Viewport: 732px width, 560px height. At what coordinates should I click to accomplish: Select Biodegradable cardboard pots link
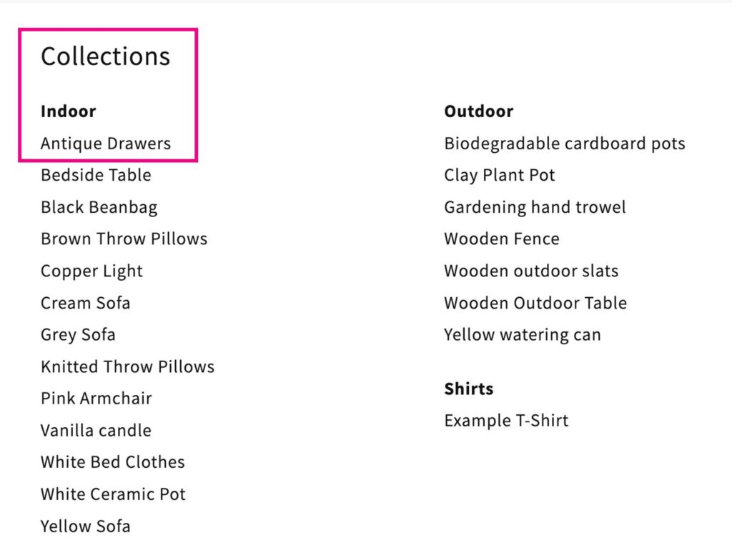click(x=565, y=144)
